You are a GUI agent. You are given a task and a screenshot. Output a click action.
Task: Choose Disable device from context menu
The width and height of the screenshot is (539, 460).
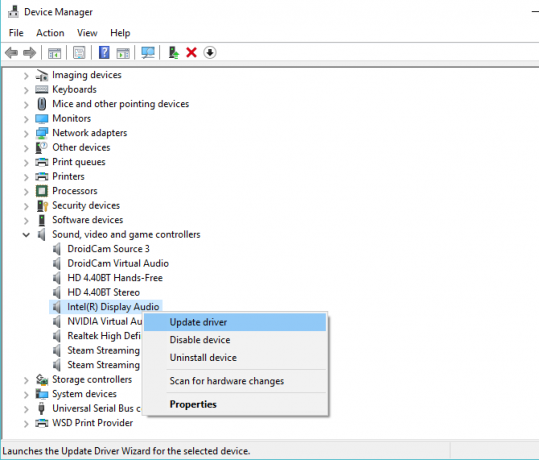[235, 340]
